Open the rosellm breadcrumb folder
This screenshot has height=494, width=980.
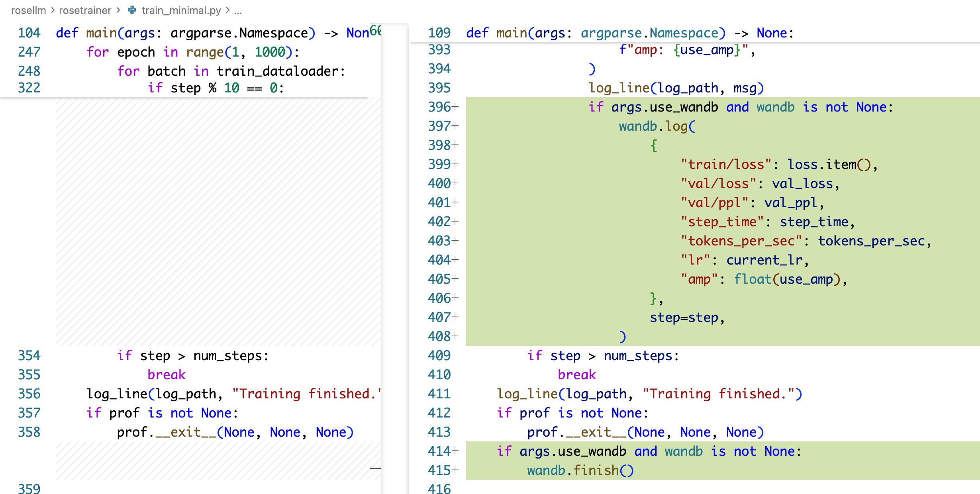coord(29,10)
